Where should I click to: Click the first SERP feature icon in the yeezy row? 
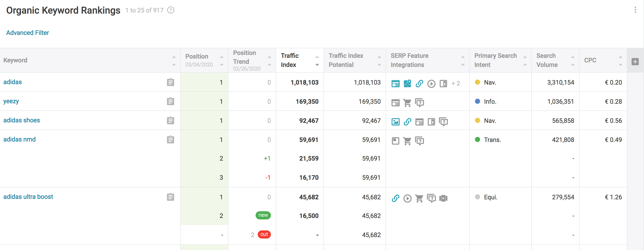(x=395, y=103)
